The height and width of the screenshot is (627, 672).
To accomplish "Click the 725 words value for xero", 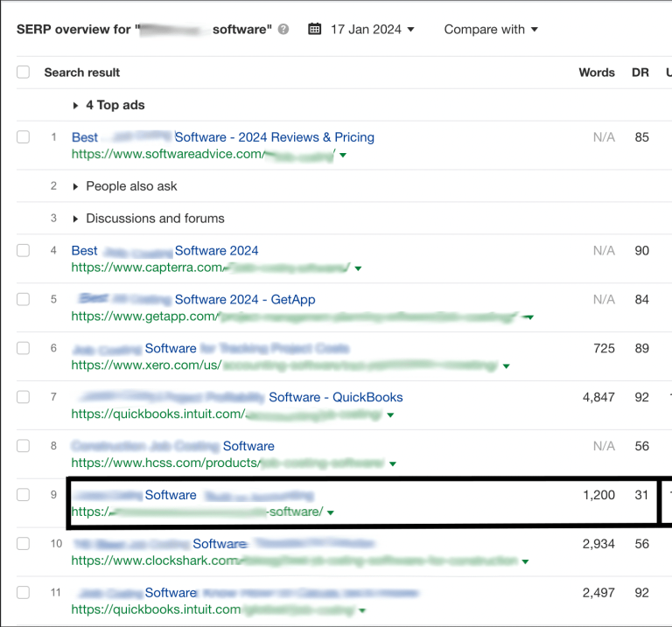I will [605, 348].
